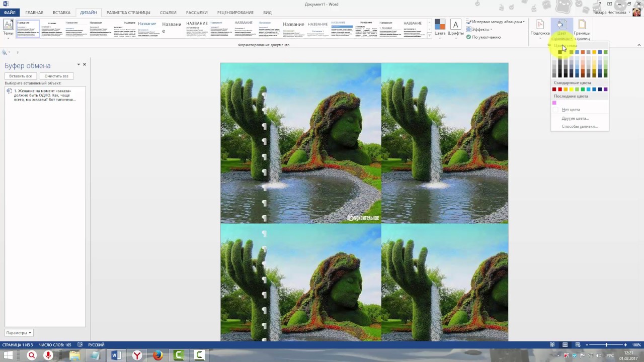Switch to Print Layout view icon
This screenshot has height=362, width=644.
(565, 345)
